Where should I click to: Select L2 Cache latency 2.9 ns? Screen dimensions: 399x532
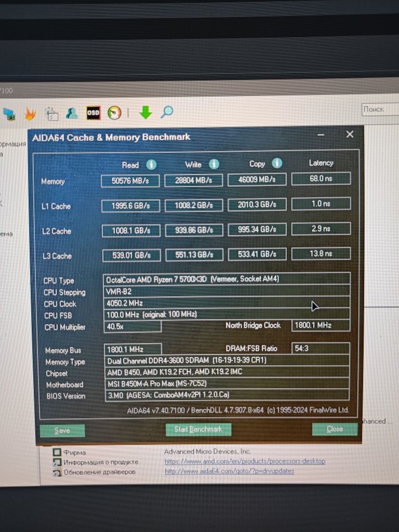pos(321,229)
